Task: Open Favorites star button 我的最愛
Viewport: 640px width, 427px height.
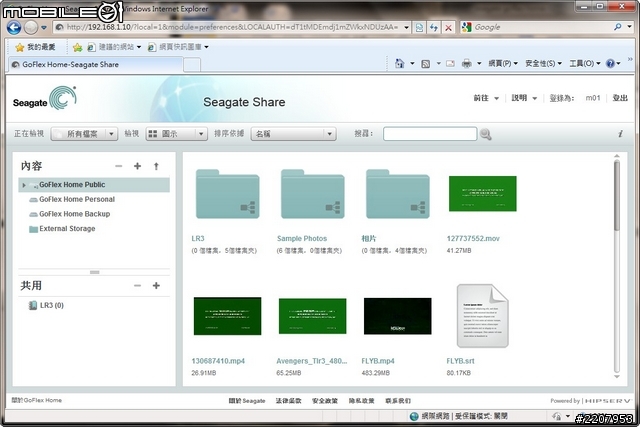Action: (x=35, y=47)
